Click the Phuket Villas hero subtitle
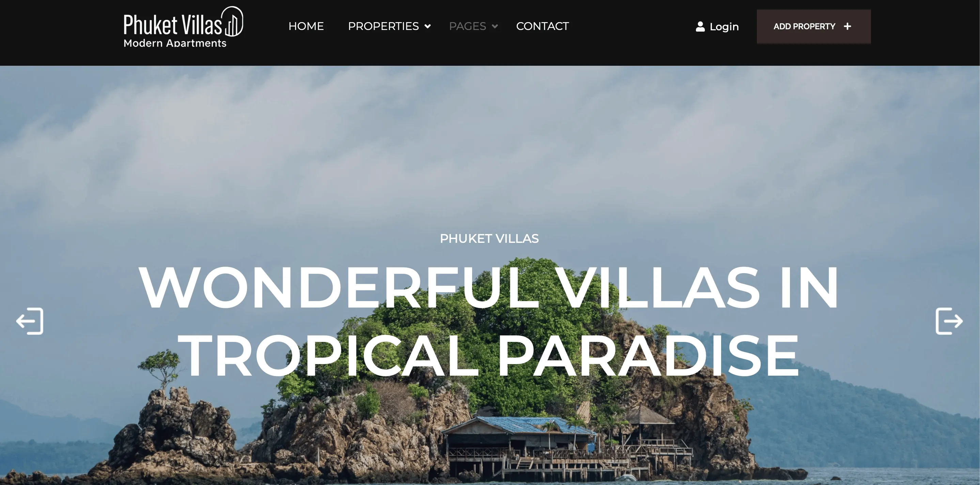The width and height of the screenshot is (980, 485). click(x=489, y=238)
